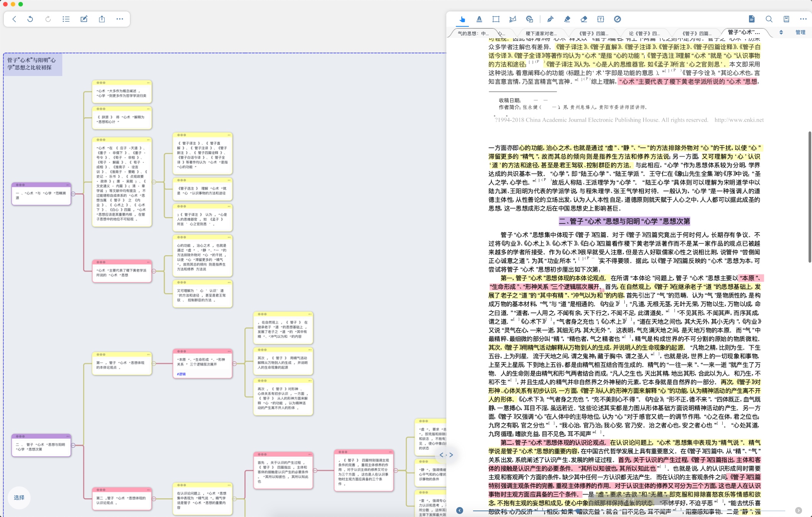Switch to the second《管子》四篇 tab next to 管子"心术"
Viewport: 812px width, 517px height.
697,33
